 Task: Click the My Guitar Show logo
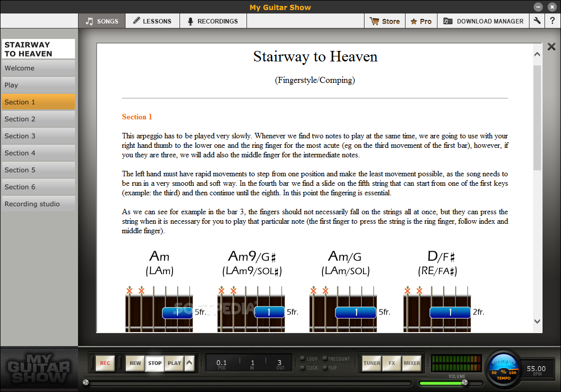click(39, 369)
